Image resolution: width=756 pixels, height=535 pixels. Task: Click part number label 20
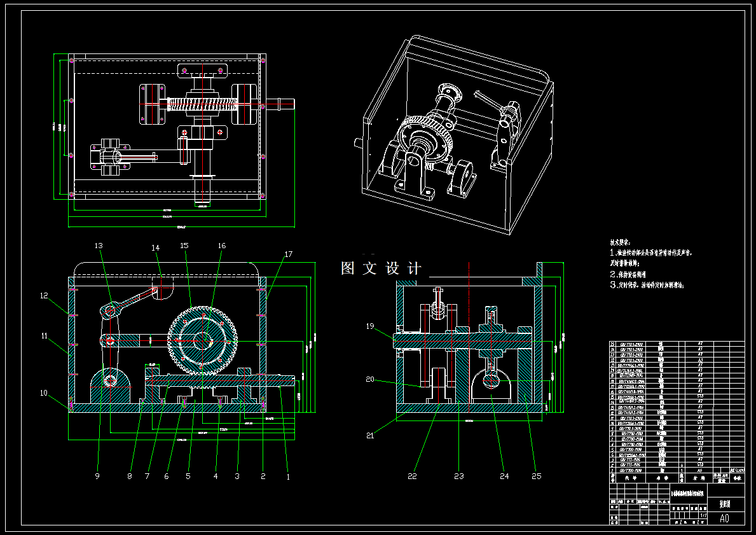tap(370, 379)
